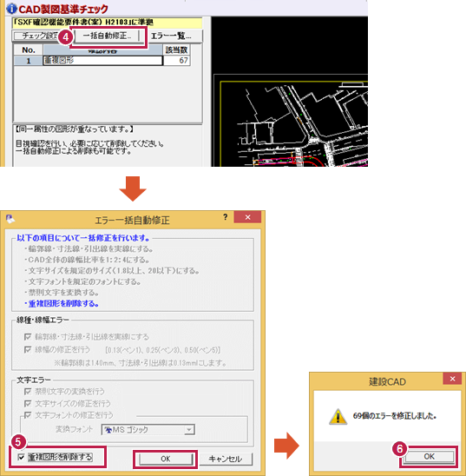This screenshot has height=476, width=466.
Task: Open the 変換フォント dropdown arrow
Action: pos(189,430)
